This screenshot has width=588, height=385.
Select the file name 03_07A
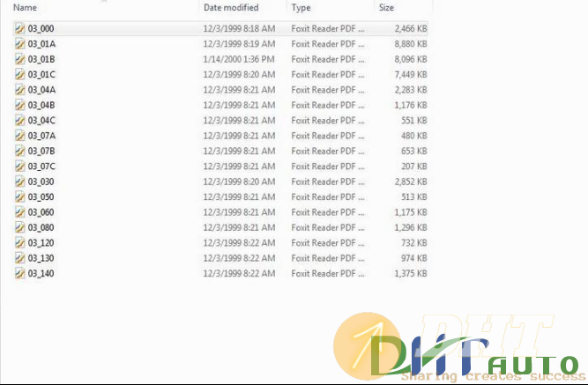coord(41,136)
